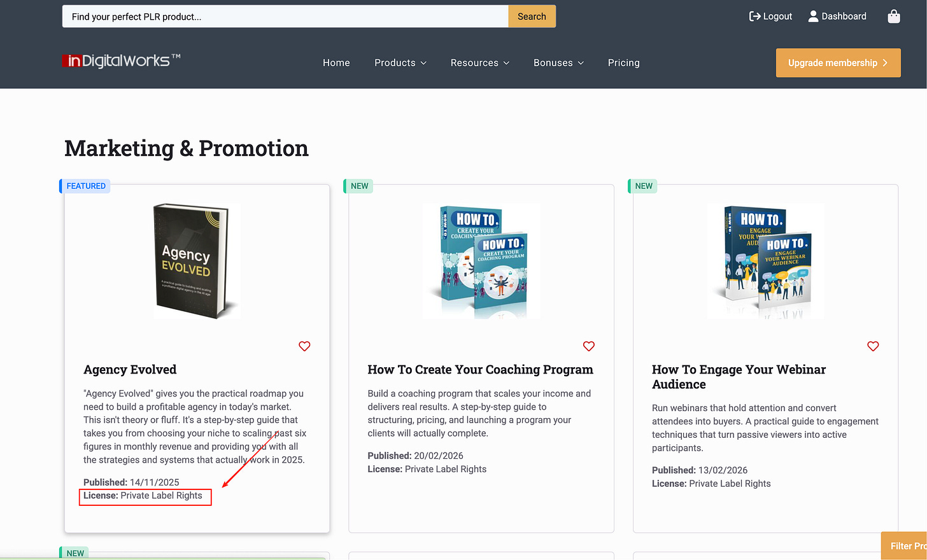Open the Webinar Audience book cover image
Viewport: 927px width, 560px height.
click(x=765, y=261)
